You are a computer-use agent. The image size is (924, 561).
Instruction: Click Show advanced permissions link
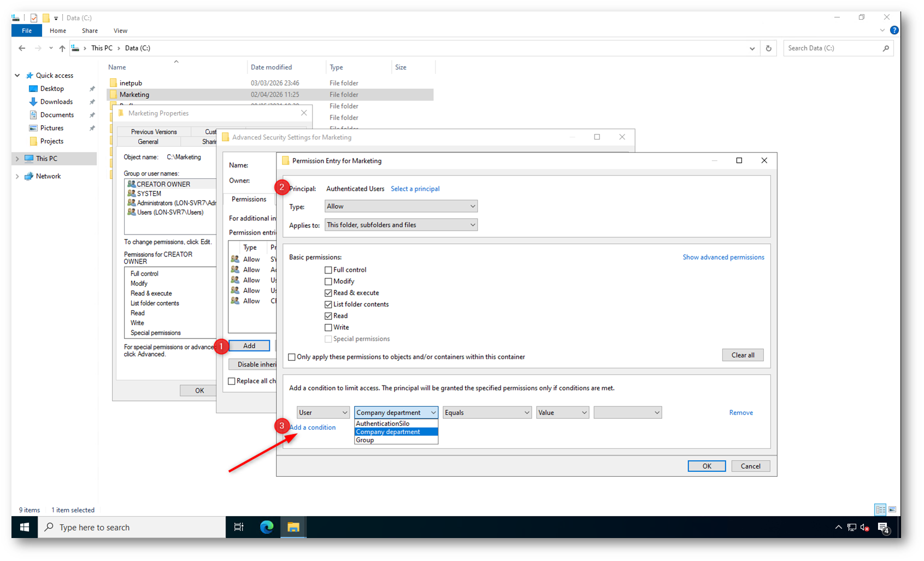[723, 257]
